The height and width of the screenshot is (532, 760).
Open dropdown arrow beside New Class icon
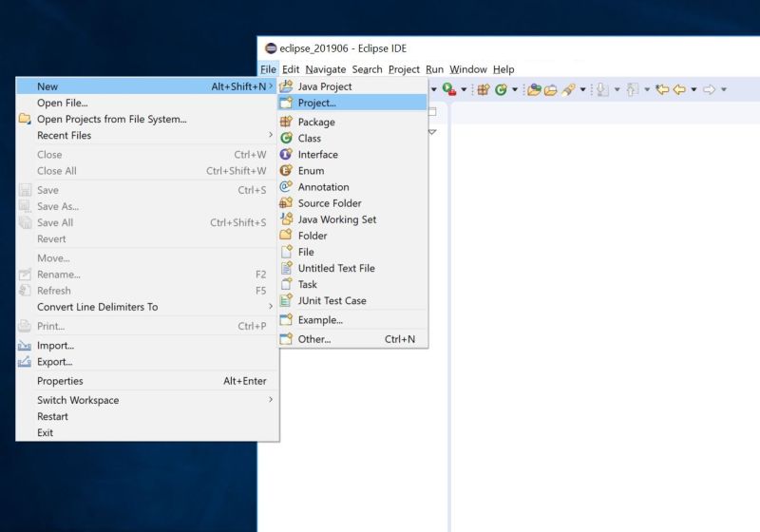tap(515, 89)
